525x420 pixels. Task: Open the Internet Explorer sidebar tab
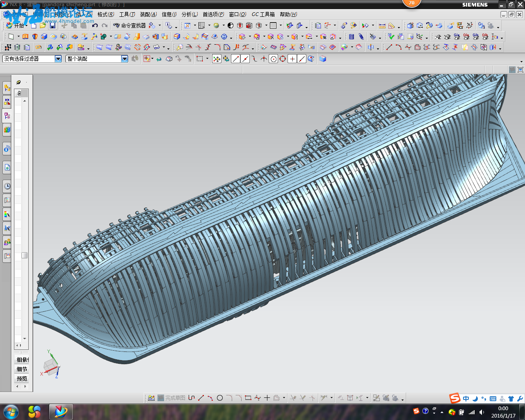point(7,167)
